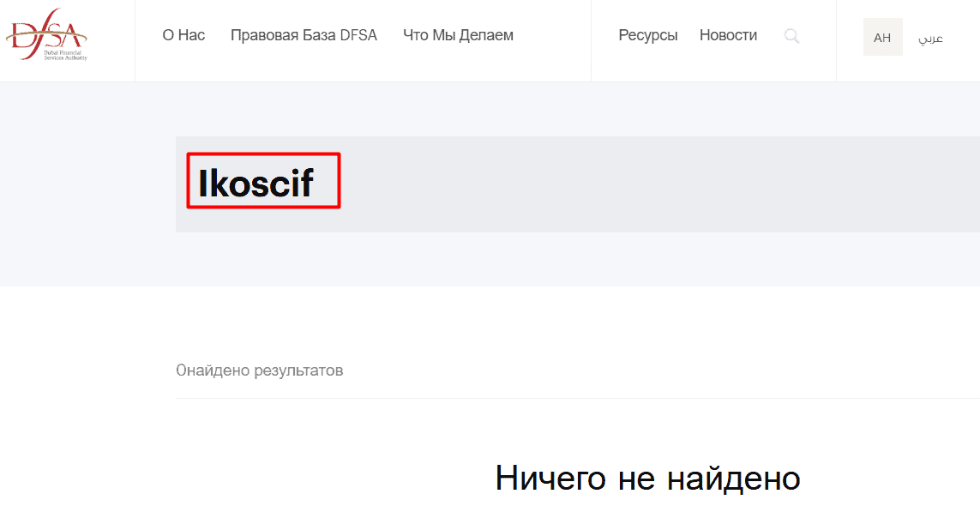This screenshot has height=512, width=980.
Task: Select the AH language button background
Action: coord(882,37)
